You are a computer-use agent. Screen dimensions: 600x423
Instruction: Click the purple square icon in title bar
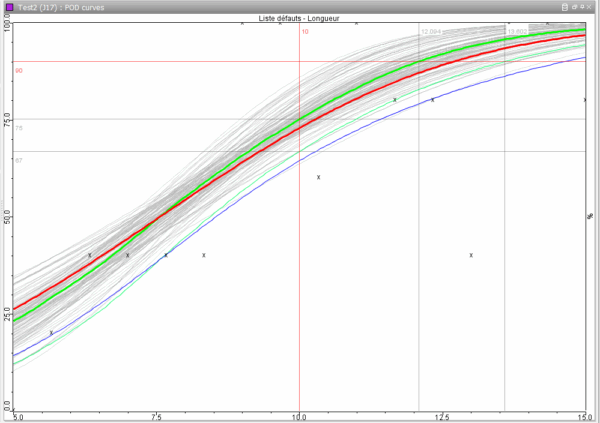point(10,7)
